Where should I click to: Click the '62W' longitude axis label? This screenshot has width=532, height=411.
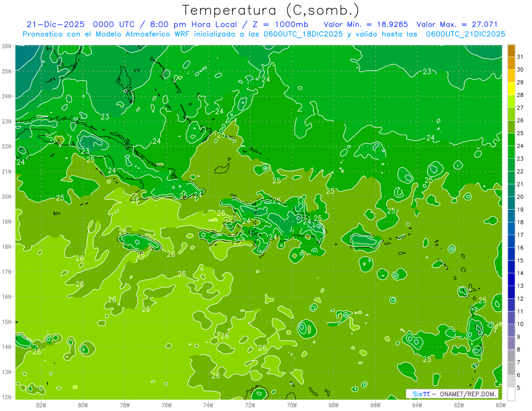pyautogui.click(x=459, y=405)
